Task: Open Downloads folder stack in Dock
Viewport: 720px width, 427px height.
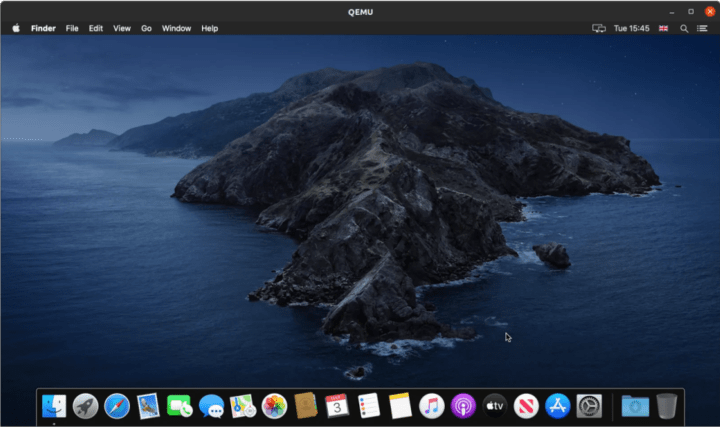Action: tap(635, 406)
